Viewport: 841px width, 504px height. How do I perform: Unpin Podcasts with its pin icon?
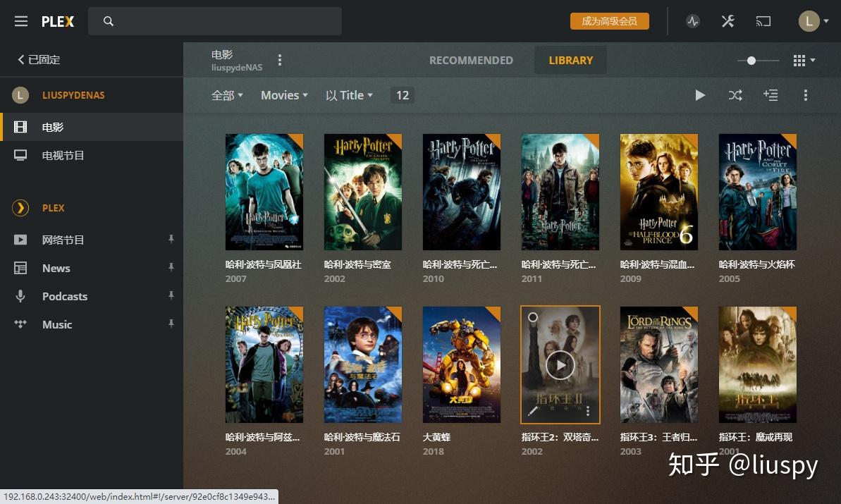pos(171,295)
